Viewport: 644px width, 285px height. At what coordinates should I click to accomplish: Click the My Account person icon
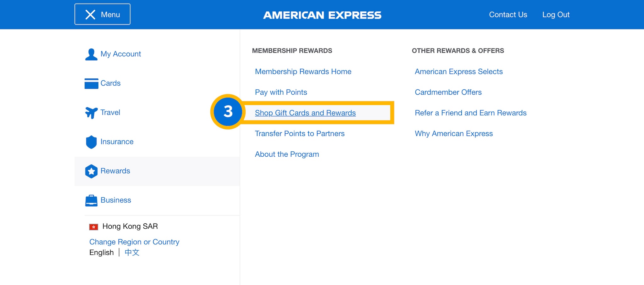91,54
